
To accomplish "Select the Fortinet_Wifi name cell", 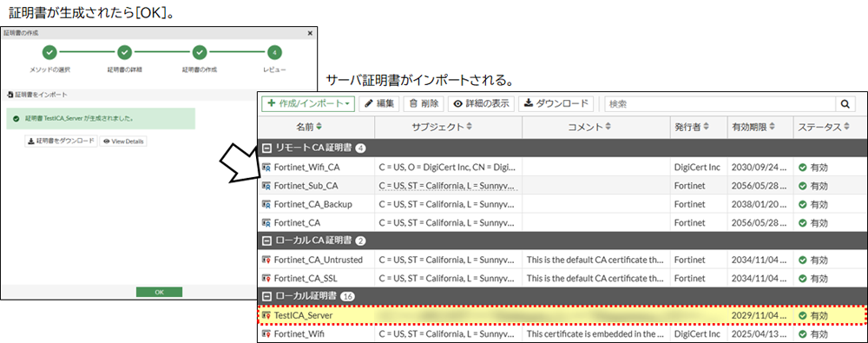I will [317, 333].
